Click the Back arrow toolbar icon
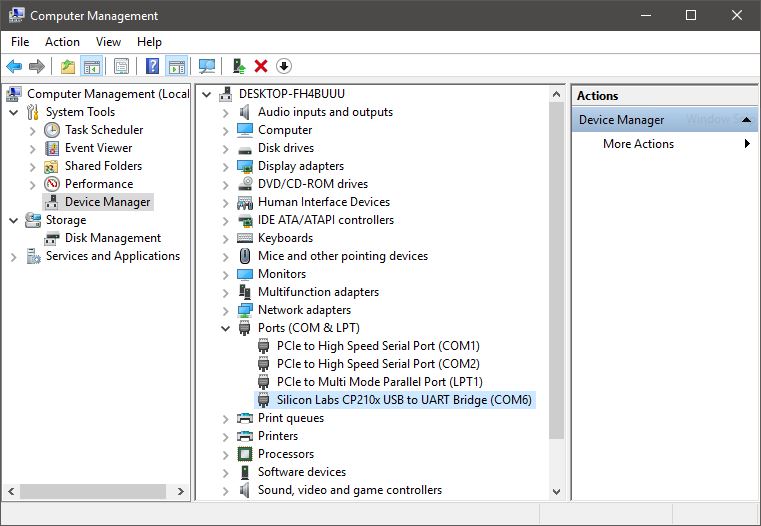Image resolution: width=761 pixels, height=526 pixels. pyautogui.click(x=14, y=66)
